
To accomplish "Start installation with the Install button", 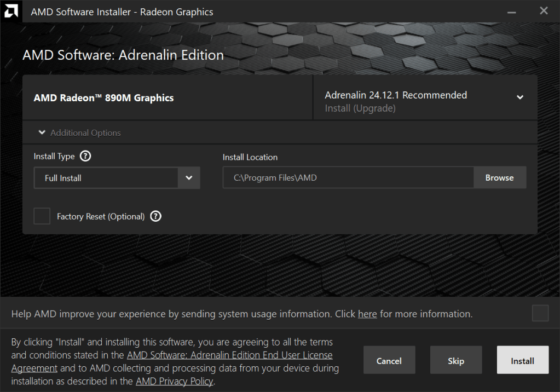I will tap(522, 361).
